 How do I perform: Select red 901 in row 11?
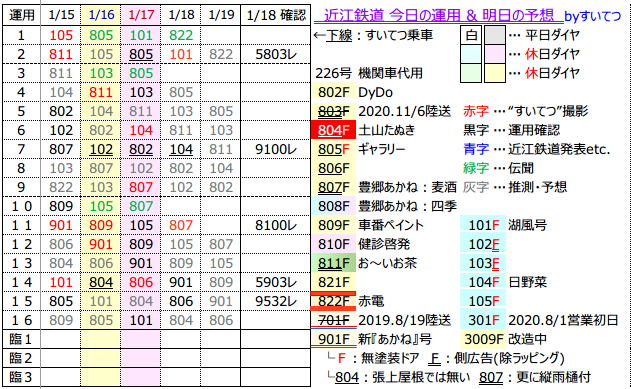coord(61,225)
